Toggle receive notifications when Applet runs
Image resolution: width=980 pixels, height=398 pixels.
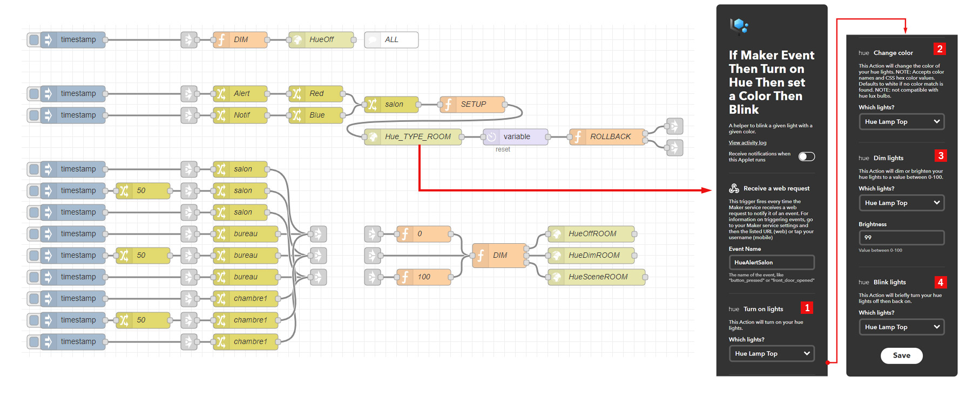coord(806,156)
